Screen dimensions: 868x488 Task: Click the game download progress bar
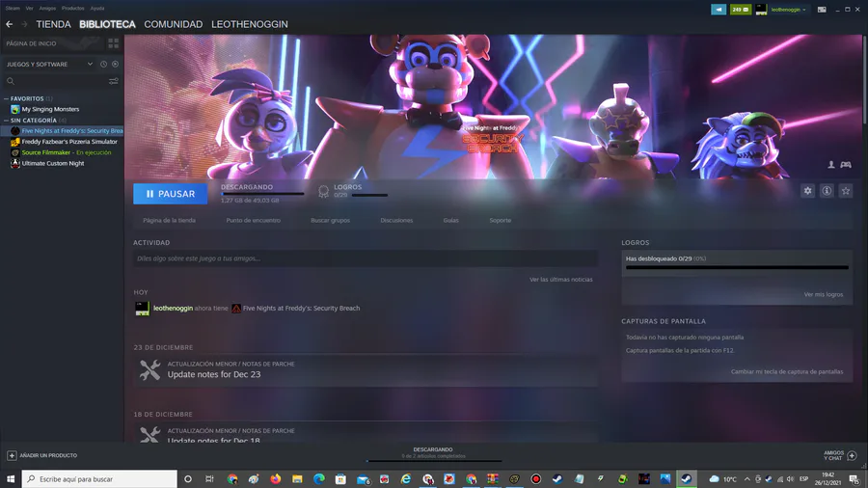(263, 194)
